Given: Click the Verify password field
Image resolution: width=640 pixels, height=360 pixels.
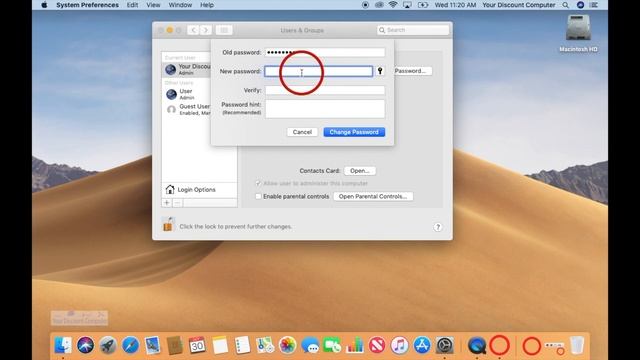Looking at the screenshot, I should point(325,90).
